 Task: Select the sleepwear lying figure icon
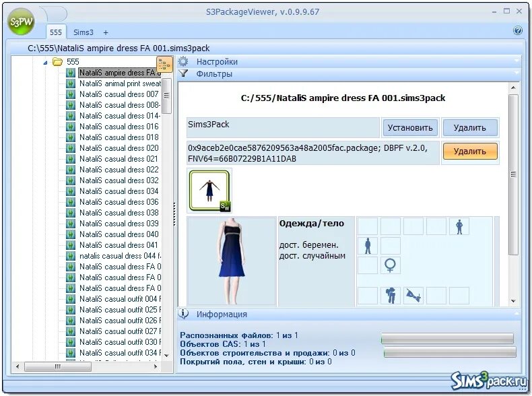pyautogui.click(x=413, y=295)
